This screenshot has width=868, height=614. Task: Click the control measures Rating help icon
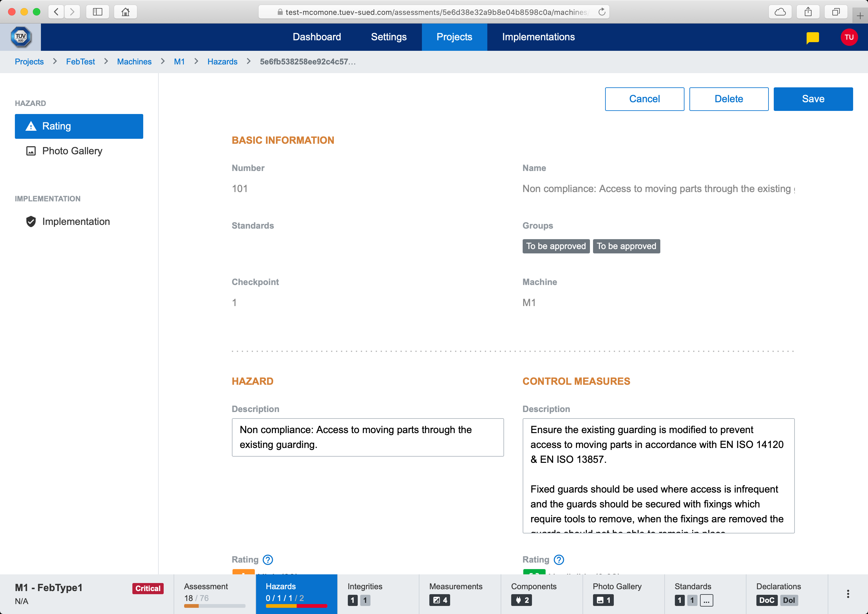pyautogui.click(x=559, y=559)
